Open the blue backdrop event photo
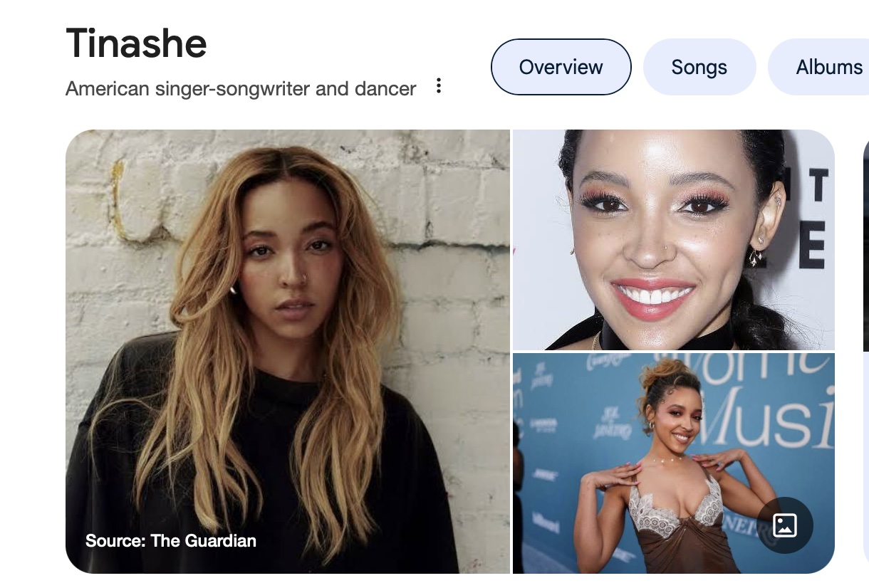Image resolution: width=869 pixels, height=588 pixels. [x=674, y=463]
